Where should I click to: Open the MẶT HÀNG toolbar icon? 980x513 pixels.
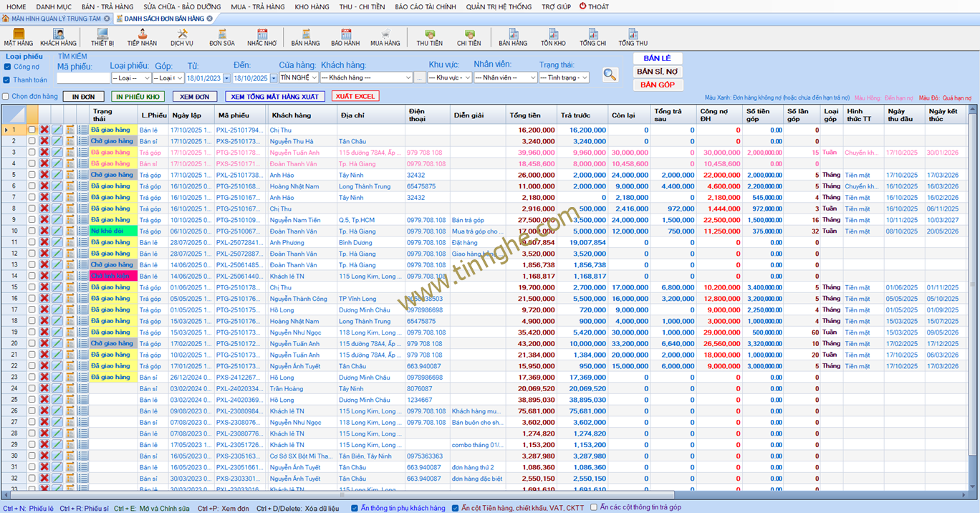click(x=19, y=37)
